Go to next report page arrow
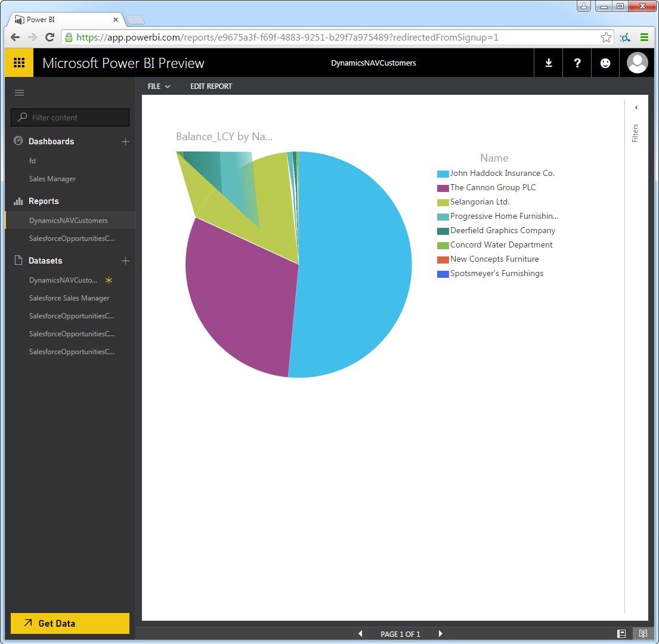The image size is (659, 644). pos(441,634)
